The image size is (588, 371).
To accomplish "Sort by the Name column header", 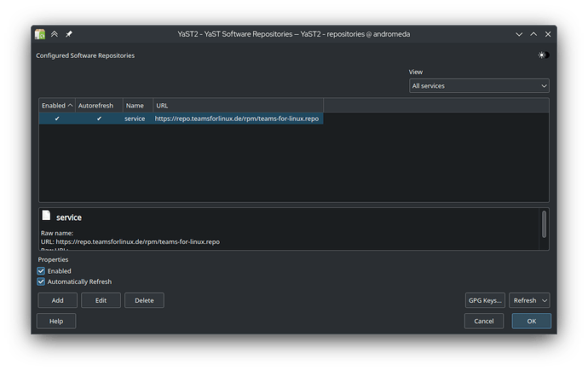I will [135, 106].
